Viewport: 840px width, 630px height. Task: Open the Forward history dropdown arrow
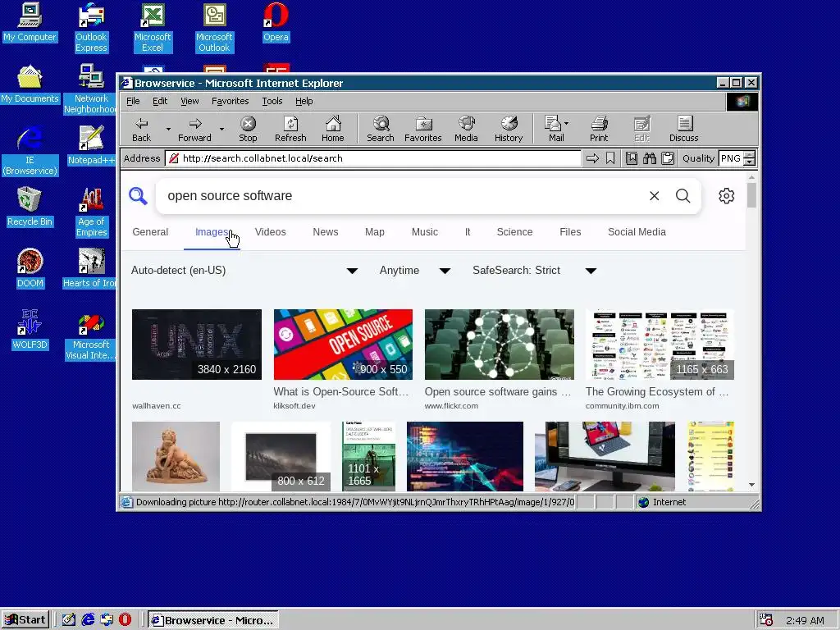pyautogui.click(x=221, y=129)
